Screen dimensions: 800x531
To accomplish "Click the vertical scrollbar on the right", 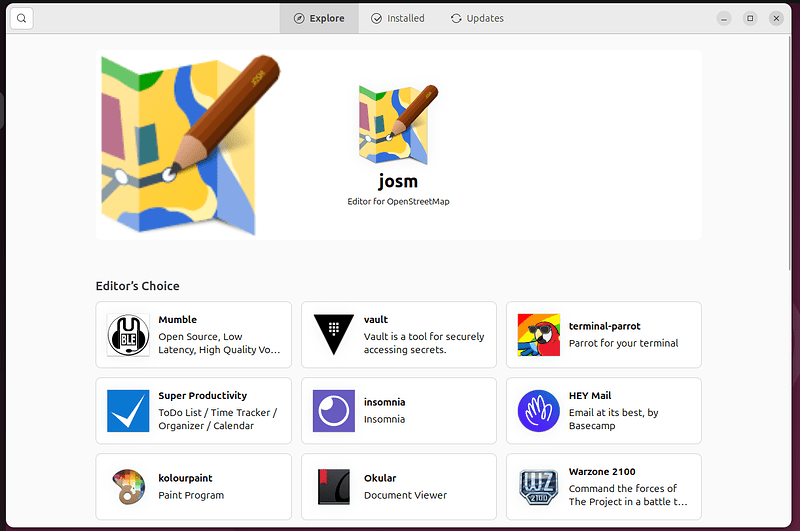I will point(790,153).
